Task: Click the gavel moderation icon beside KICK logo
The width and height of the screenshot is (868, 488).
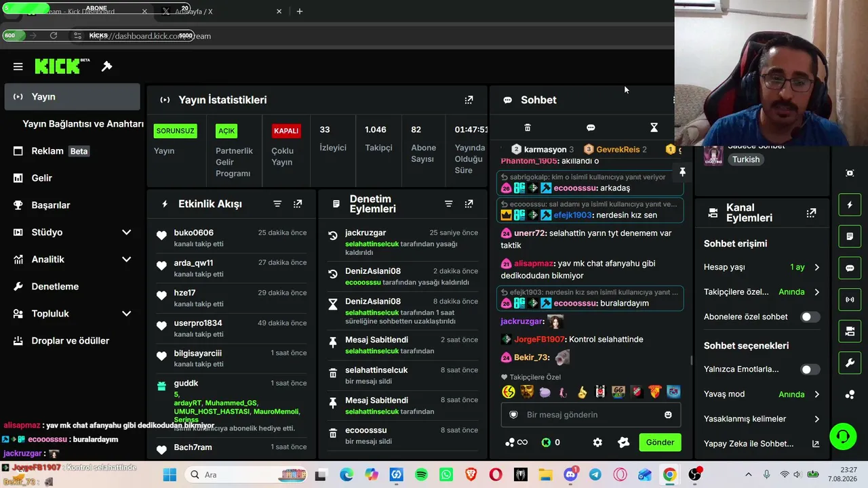Action: tap(106, 66)
